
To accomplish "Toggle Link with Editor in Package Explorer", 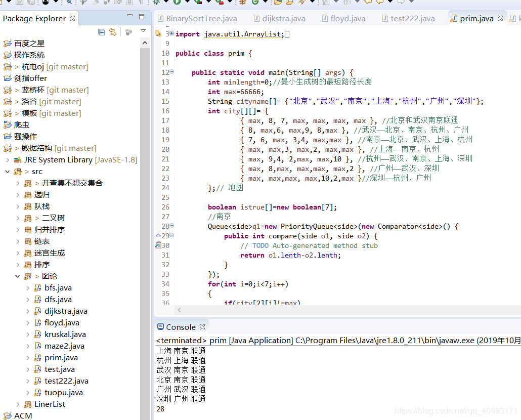I will click(x=113, y=32).
